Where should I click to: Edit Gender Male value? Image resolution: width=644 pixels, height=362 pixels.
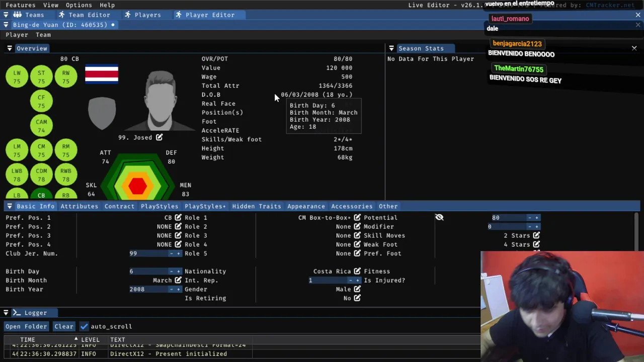point(357,290)
